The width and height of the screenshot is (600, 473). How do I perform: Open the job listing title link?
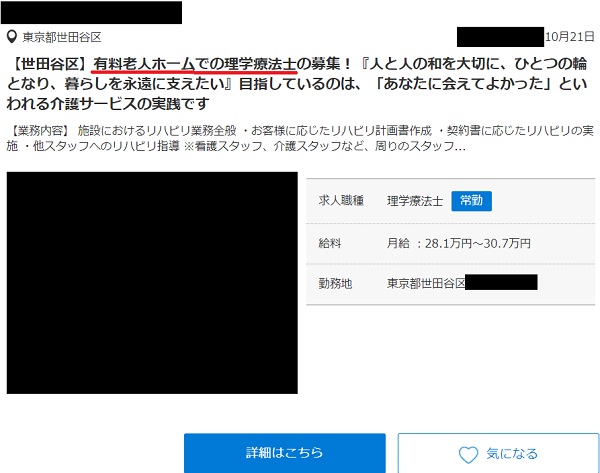tap(297, 83)
